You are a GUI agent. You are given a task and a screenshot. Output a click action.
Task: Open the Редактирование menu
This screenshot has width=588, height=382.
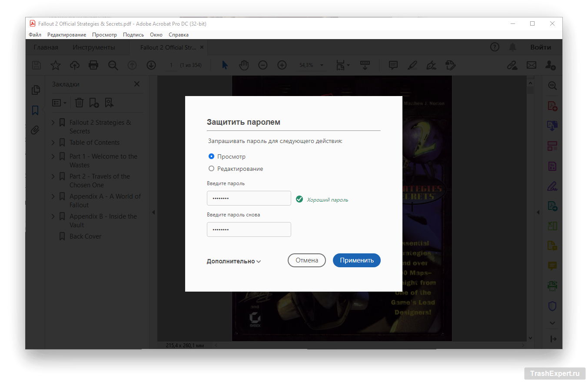(x=67, y=35)
